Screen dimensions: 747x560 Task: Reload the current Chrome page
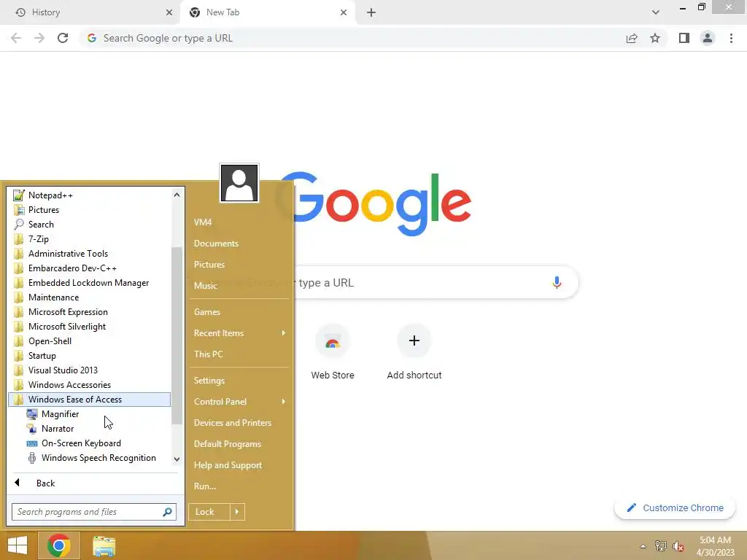pos(63,38)
